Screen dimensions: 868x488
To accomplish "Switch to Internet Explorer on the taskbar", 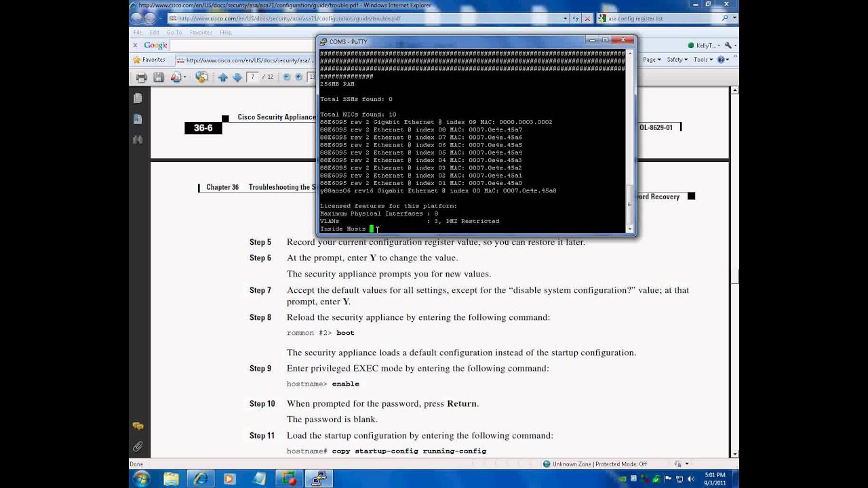I will 201,479.
